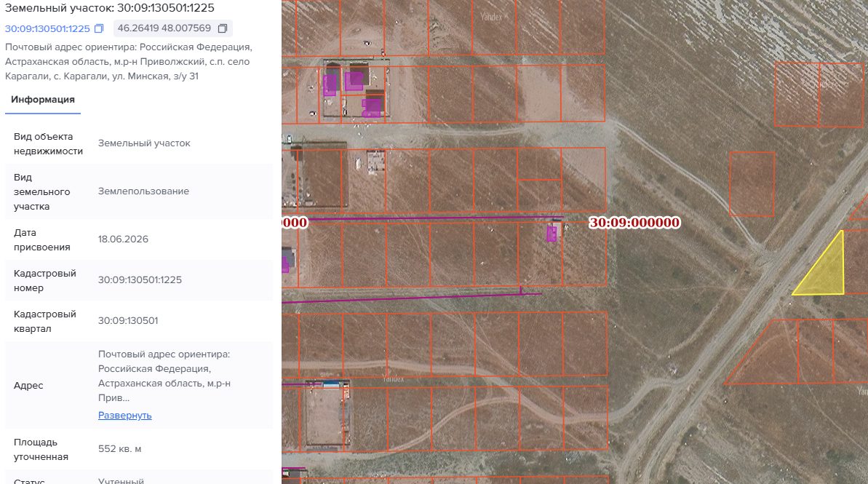Click the coordinates chip 46.26419 48.007569
Screen dimensions: 868x484
pyautogui.click(x=172, y=28)
